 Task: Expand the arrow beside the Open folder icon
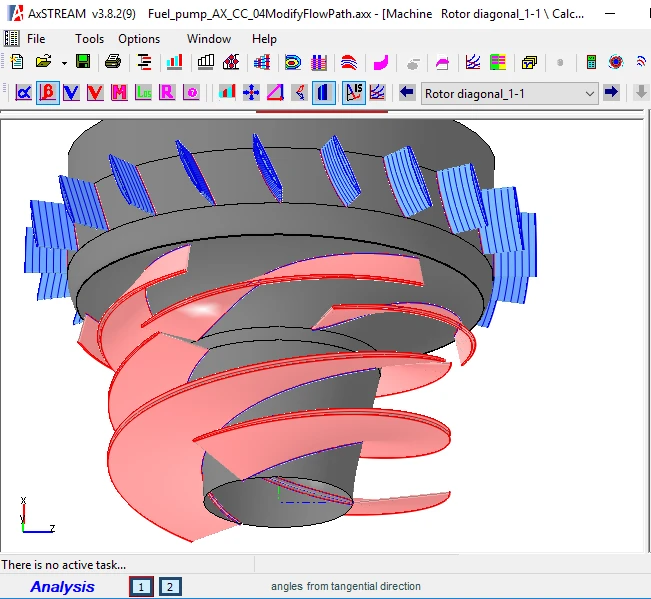pyautogui.click(x=64, y=62)
